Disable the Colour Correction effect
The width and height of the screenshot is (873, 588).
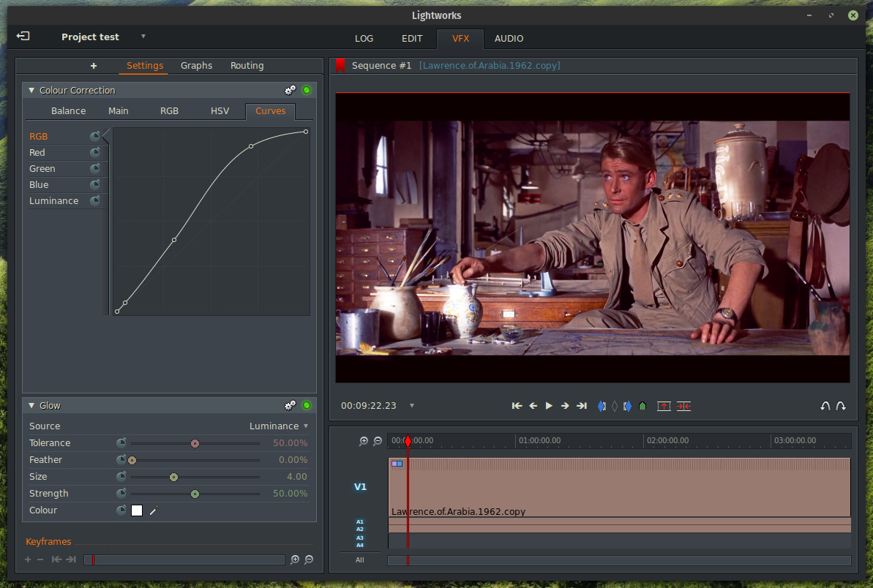[306, 90]
